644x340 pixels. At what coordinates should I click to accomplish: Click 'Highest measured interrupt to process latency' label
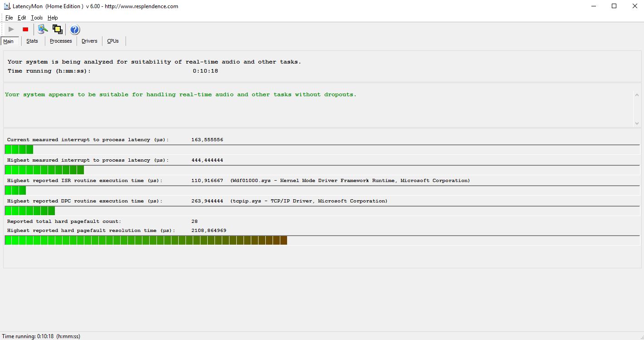pos(88,160)
